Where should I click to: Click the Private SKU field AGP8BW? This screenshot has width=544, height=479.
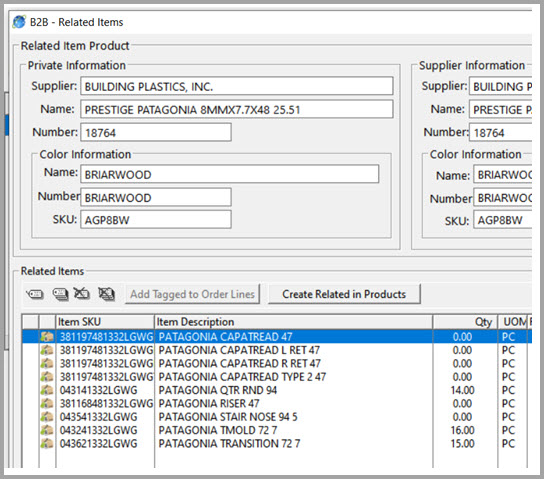point(156,220)
